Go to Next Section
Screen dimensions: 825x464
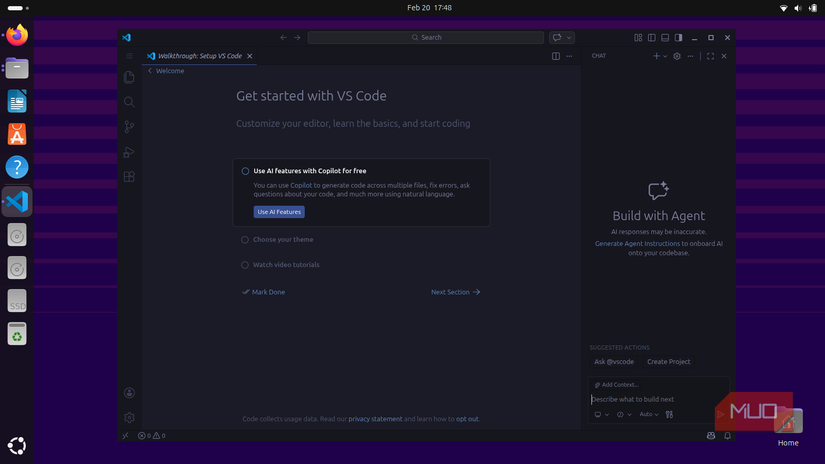click(456, 292)
